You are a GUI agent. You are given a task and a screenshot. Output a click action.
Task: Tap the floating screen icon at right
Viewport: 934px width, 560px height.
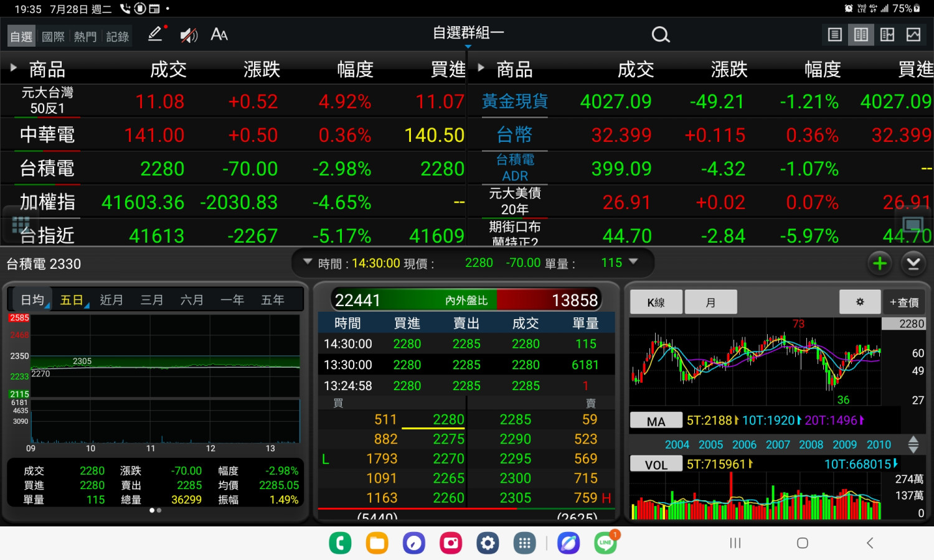(x=913, y=225)
